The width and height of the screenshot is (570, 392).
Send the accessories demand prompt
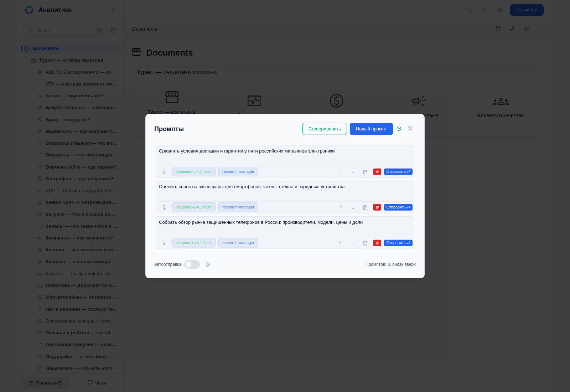398,207
